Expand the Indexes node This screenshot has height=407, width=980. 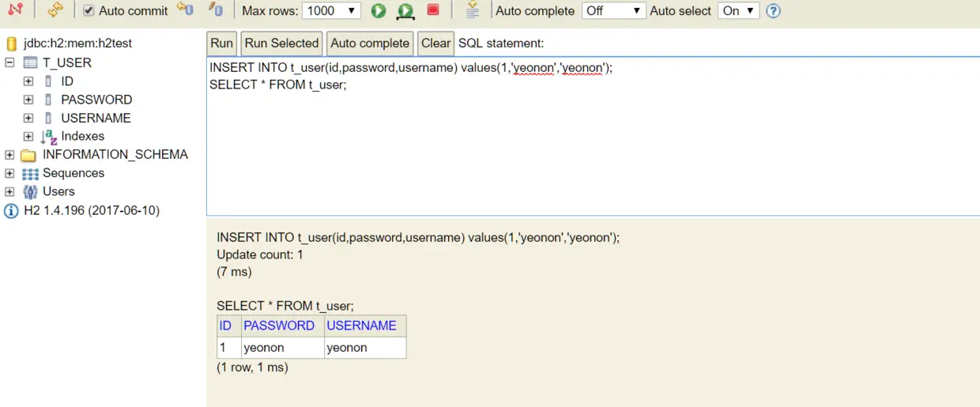[x=28, y=136]
